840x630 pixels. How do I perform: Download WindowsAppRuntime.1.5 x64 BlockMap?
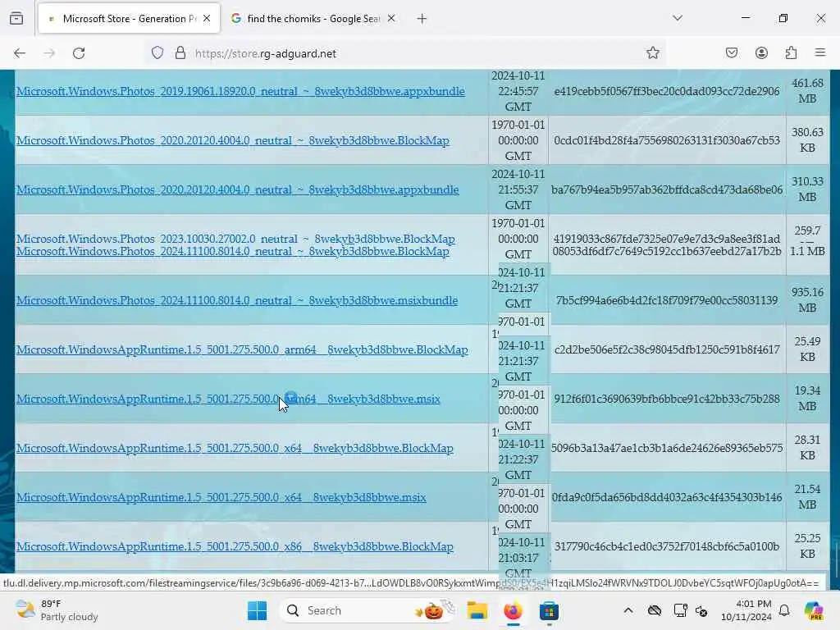[235, 449]
